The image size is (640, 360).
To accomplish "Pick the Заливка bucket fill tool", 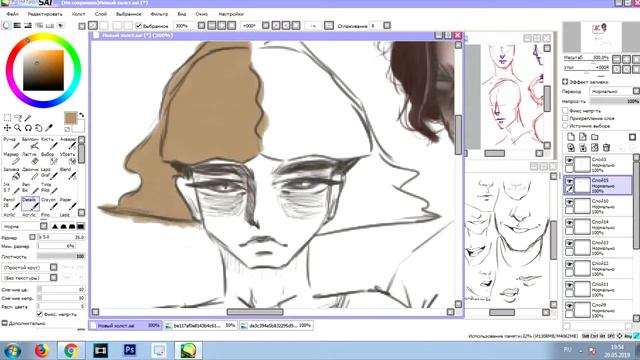I will click(11, 173).
